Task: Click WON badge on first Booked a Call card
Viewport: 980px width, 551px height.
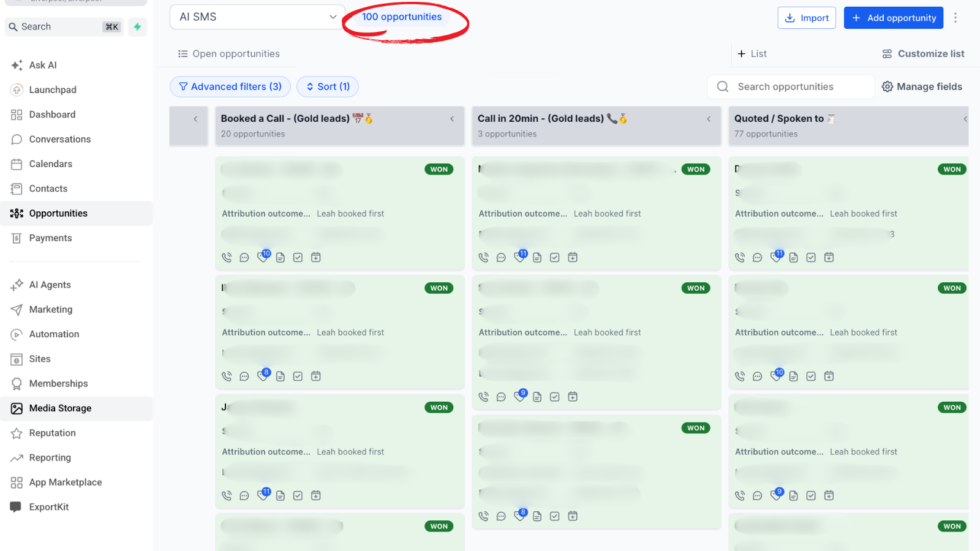Action: (439, 170)
